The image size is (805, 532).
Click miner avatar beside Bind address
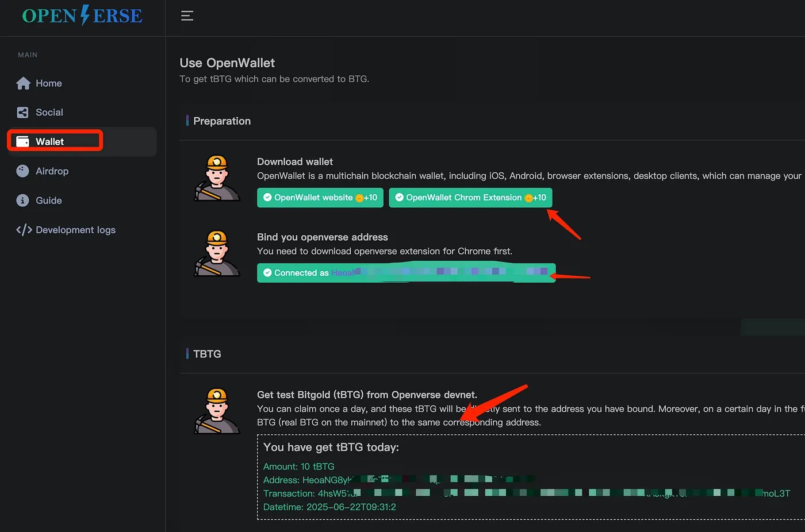[217, 253]
